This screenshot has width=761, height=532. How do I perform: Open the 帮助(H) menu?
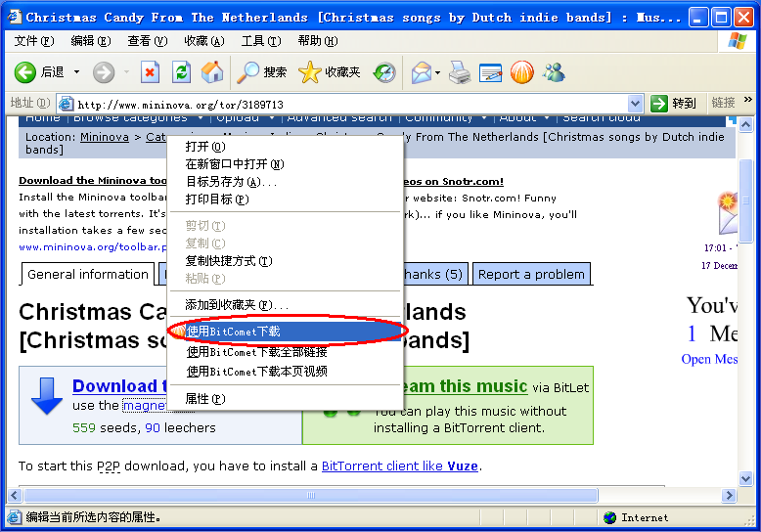click(318, 41)
